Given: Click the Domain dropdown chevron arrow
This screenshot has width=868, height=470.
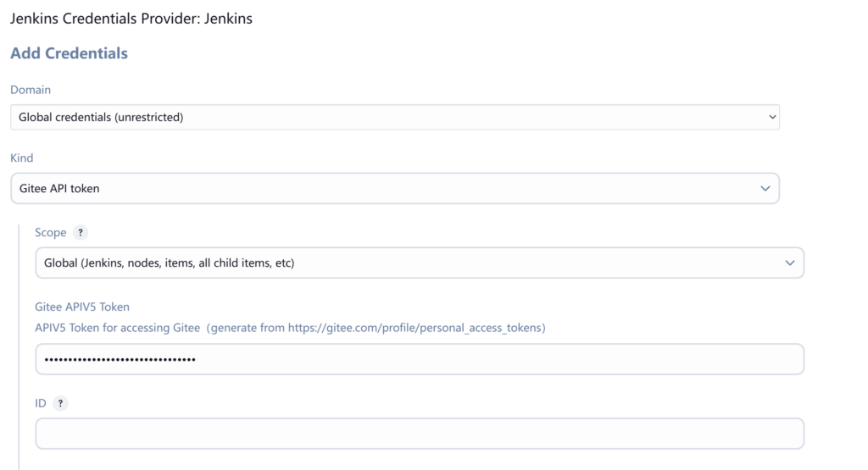Looking at the screenshot, I should (771, 117).
